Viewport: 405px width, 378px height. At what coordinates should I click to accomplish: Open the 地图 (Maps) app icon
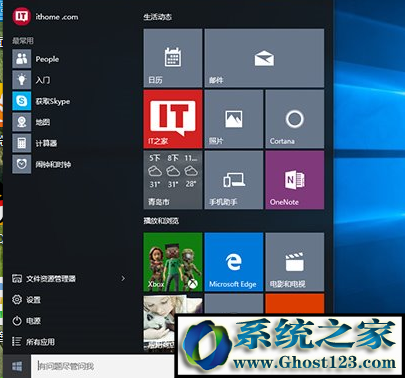pos(22,122)
